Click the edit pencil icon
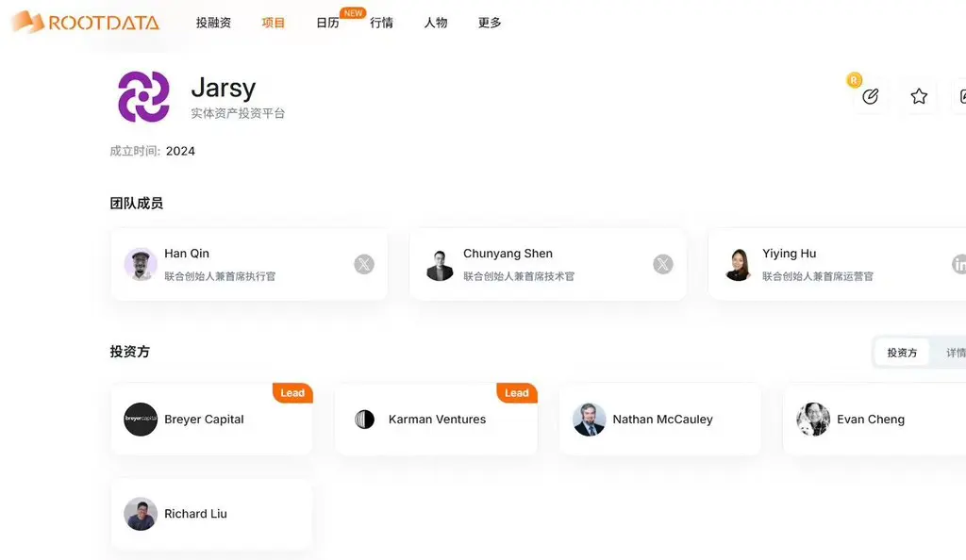The image size is (966, 560). coord(870,96)
